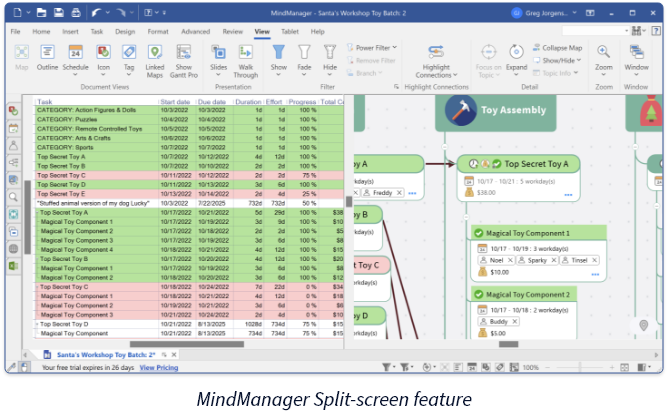Remove the Freddy resource tag
668x414 pixels.
point(399,193)
